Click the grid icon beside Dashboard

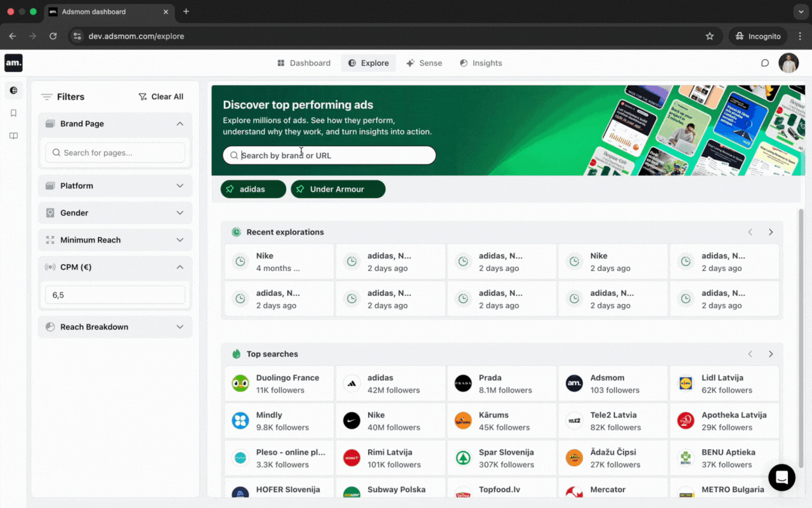click(280, 63)
